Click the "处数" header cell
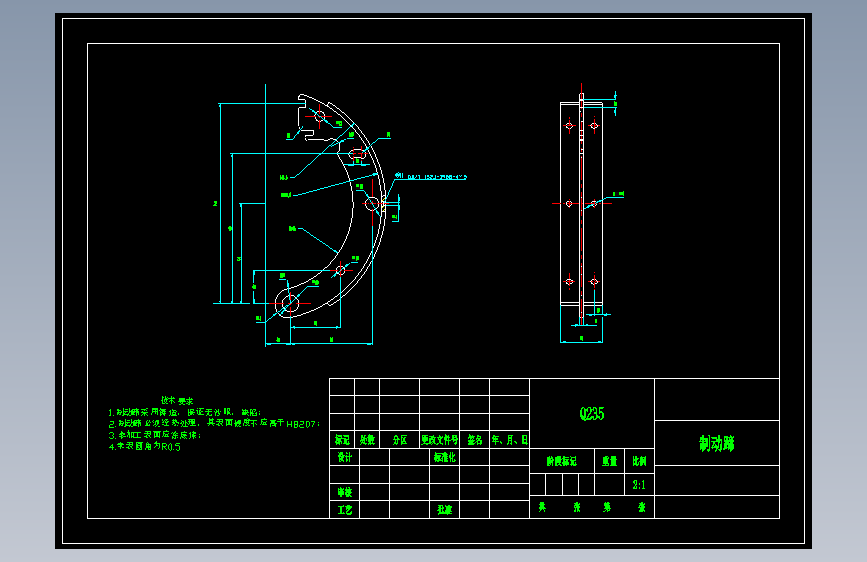This screenshot has height=562, width=867. pyautogui.click(x=367, y=440)
